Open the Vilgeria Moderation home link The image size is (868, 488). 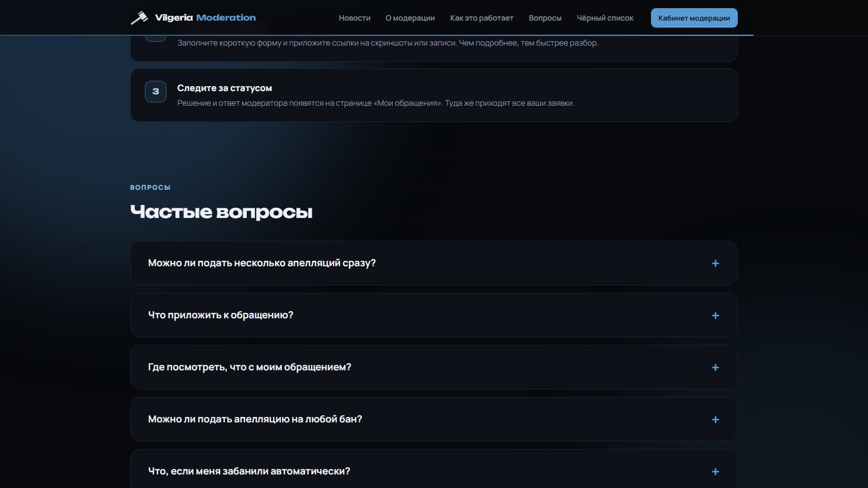(193, 18)
